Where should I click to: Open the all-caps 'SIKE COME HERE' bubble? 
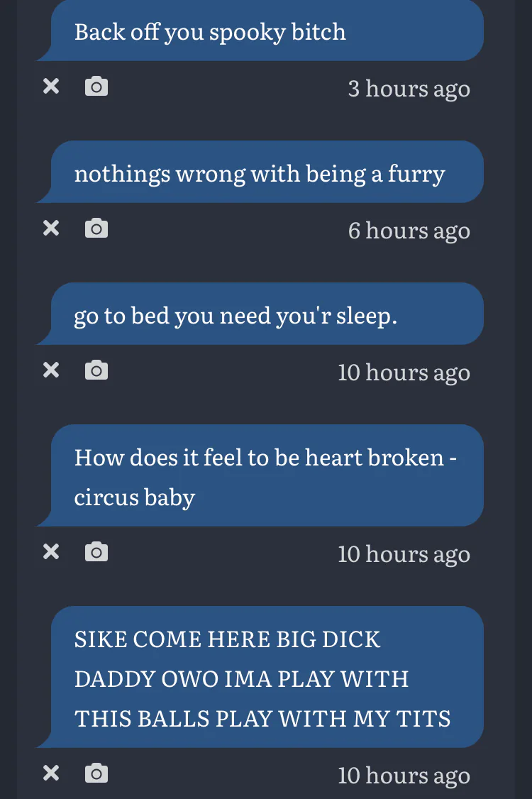(x=260, y=677)
